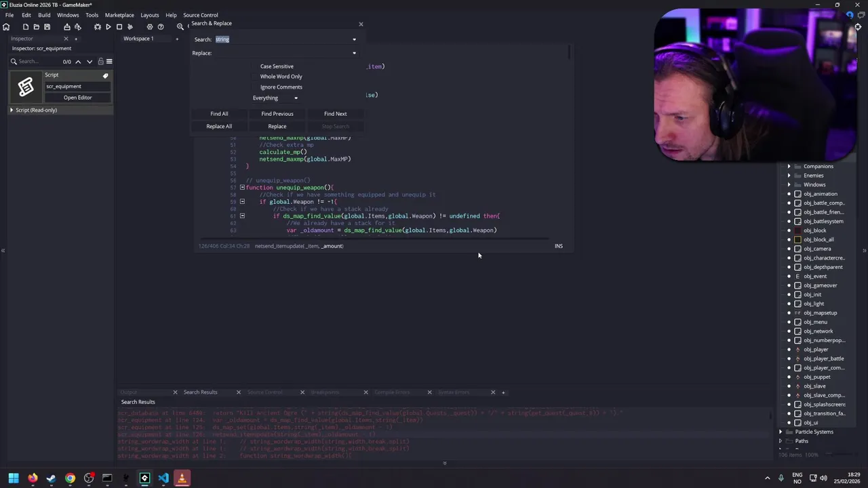Toggle the Inspector lock icon
The width and height of the screenshot is (868, 488).
pos(100,61)
